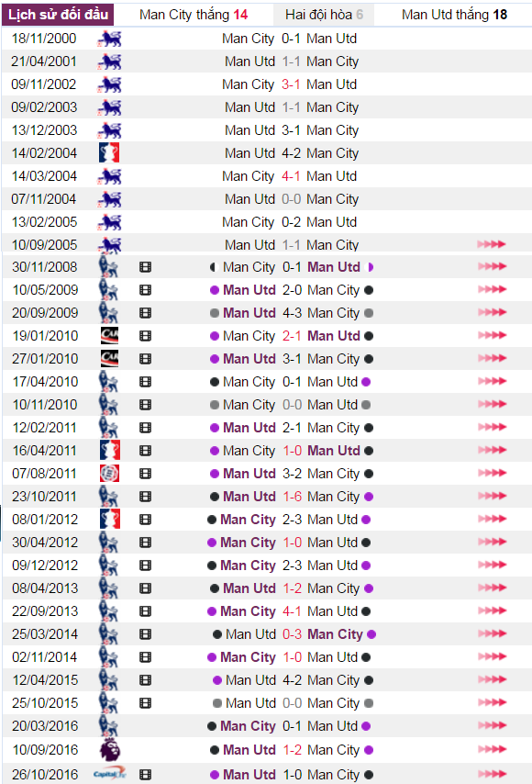
Task: Expand arrows on 26/10/2016 match row
Action: point(492,774)
